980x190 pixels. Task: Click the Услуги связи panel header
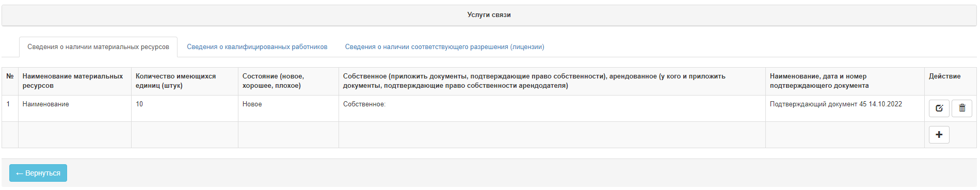(x=489, y=15)
